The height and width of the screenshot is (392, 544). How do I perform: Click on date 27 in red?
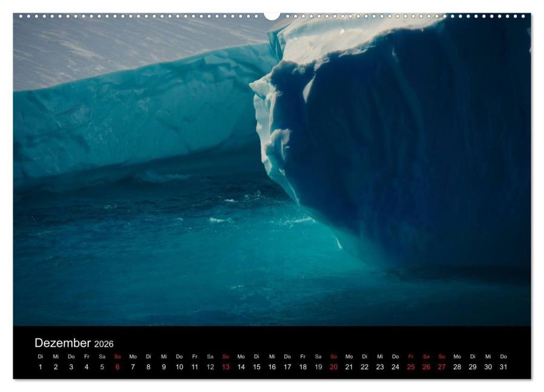coord(442,367)
